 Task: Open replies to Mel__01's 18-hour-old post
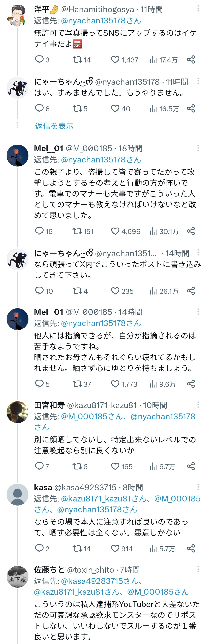[39, 231]
